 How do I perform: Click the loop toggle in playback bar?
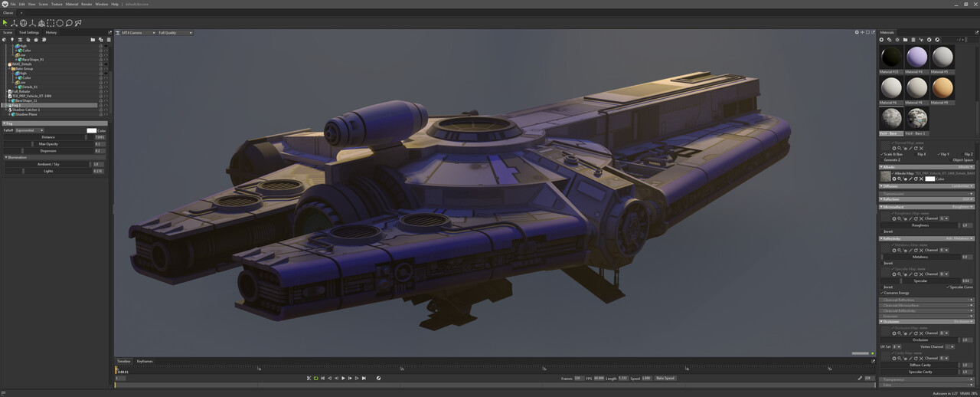point(316,378)
